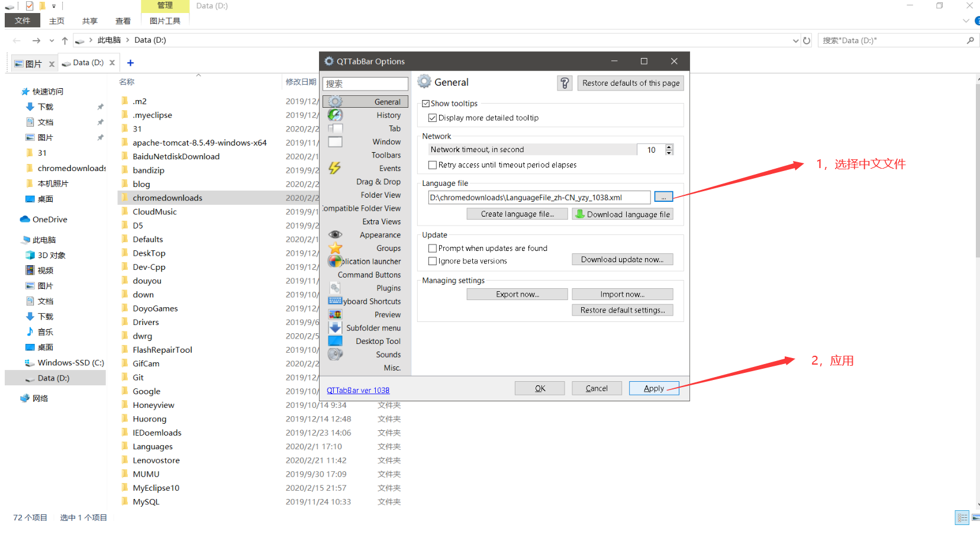980x541 pixels.
Task: Open the General options category icon
Action: coord(336,102)
